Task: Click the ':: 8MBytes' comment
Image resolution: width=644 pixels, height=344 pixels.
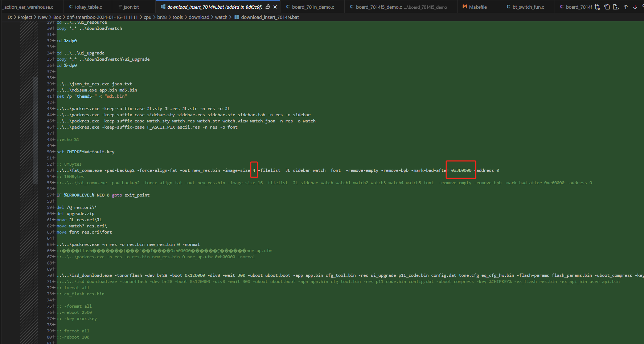Action: tap(69, 164)
